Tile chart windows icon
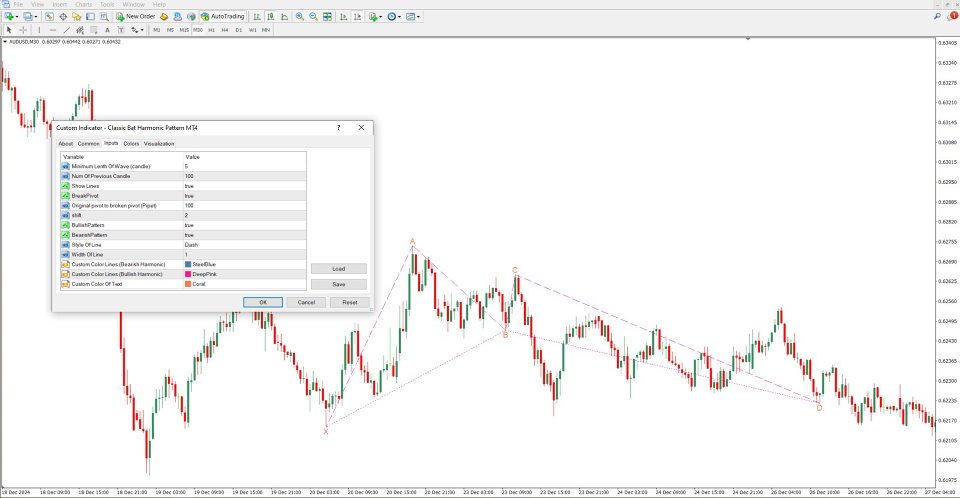The height and width of the screenshot is (498, 960). 328,17
